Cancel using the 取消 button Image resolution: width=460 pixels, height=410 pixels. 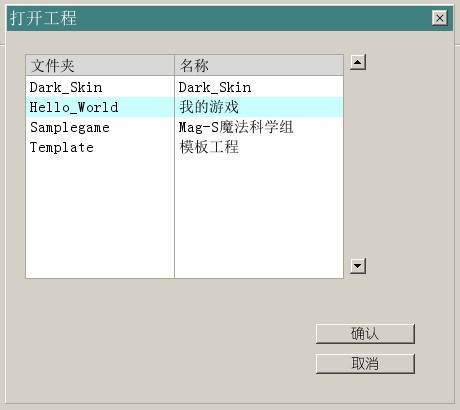pos(365,364)
